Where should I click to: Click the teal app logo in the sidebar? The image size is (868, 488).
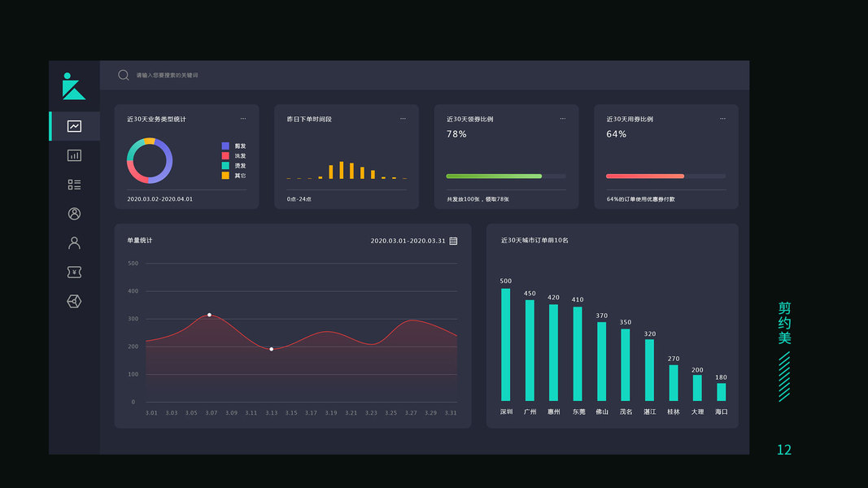[x=74, y=86]
